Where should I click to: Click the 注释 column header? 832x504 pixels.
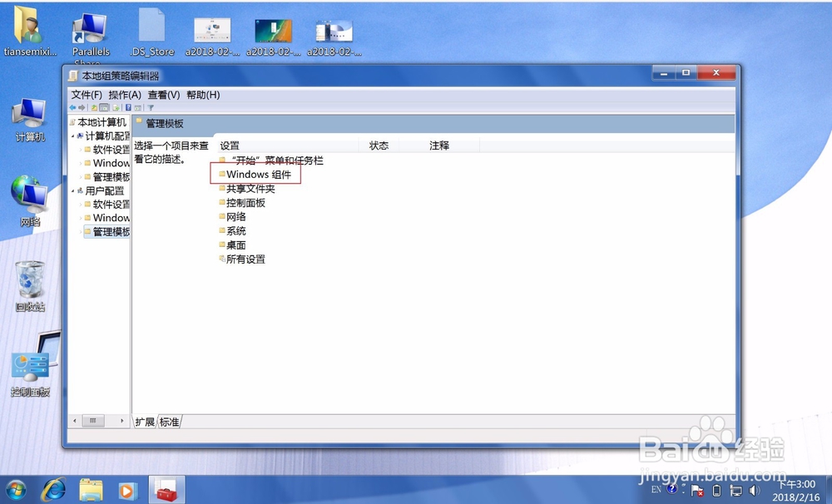click(x=439, y=146)
